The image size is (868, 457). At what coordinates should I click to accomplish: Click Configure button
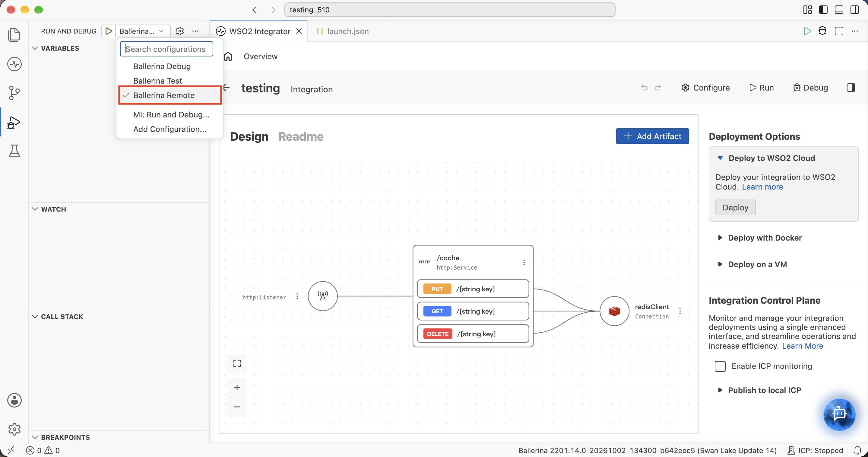[x=705, y=88]
